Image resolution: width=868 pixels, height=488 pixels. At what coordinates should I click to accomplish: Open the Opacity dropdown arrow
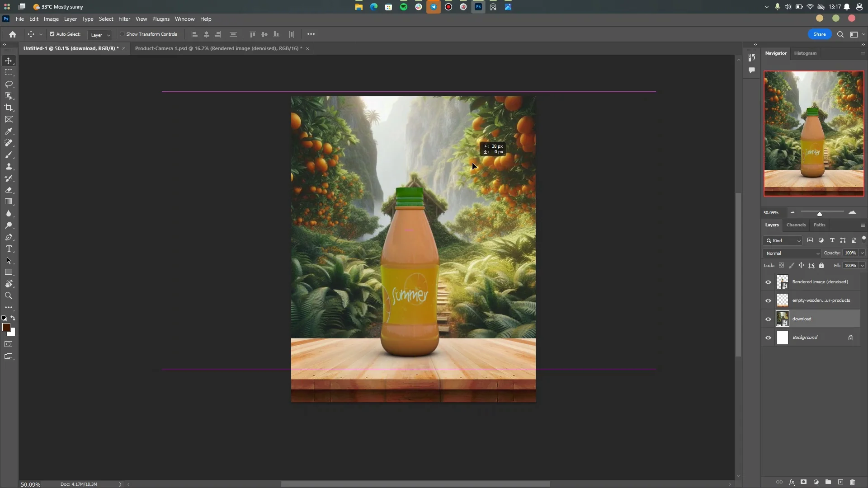click(x=862, y=253)
